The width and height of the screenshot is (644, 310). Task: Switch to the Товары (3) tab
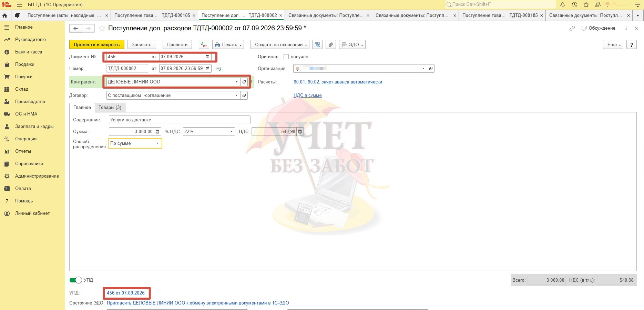click(x=110, y=108)
